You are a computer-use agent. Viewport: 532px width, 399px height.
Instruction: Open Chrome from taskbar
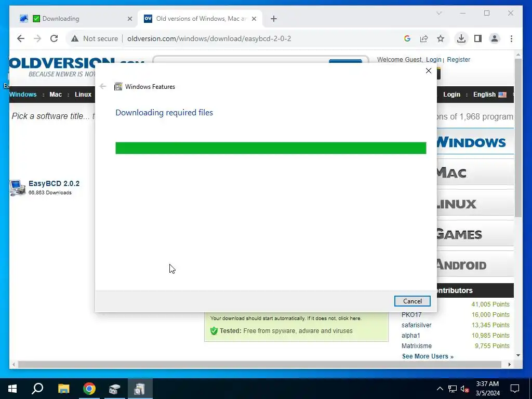(x=89, y=389)
